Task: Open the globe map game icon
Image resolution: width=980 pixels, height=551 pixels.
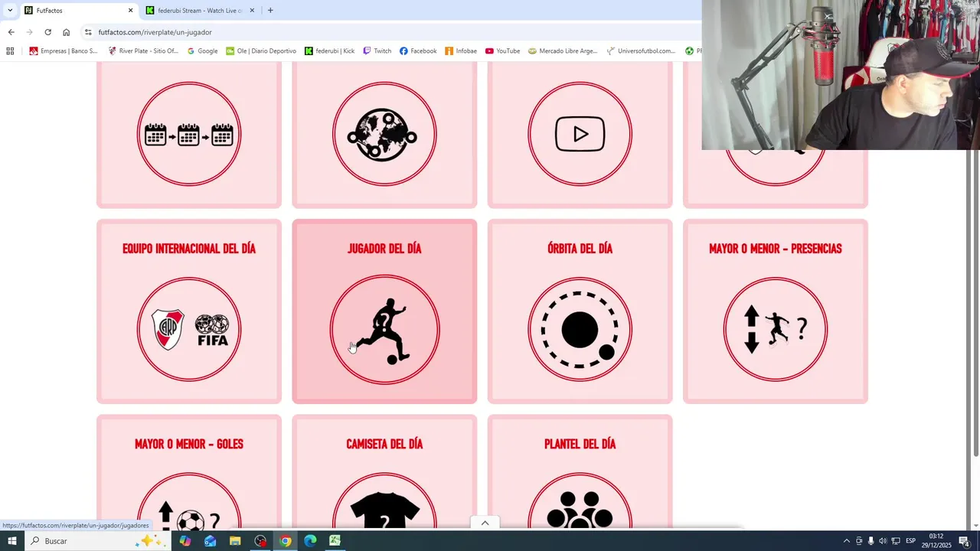Action: [x=384, y=134]
